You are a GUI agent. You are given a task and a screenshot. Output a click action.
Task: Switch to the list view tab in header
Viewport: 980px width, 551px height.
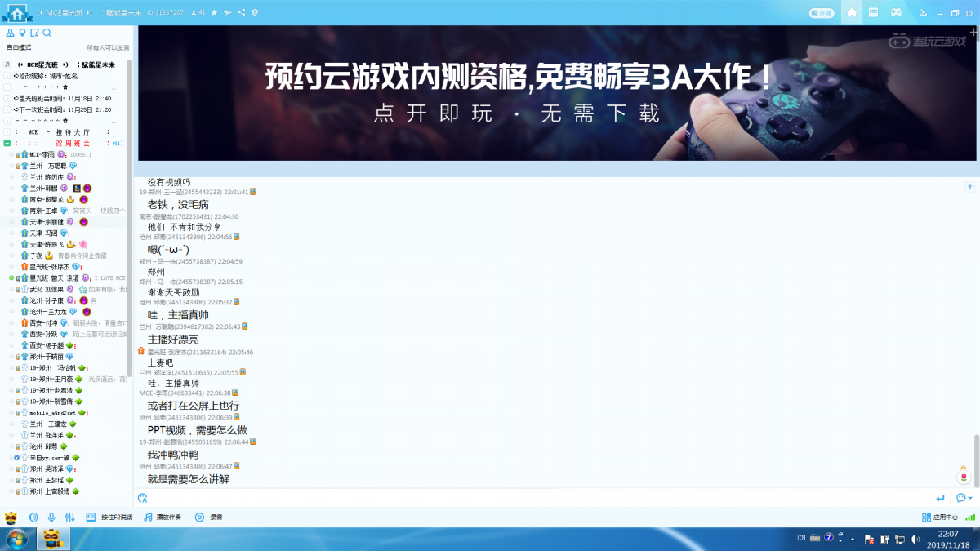tap(873, 13)
